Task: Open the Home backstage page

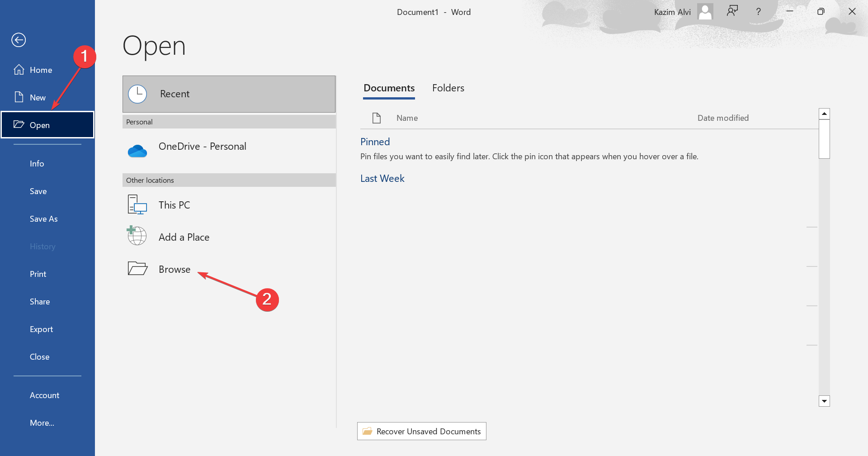Action: tap(47, 70)
